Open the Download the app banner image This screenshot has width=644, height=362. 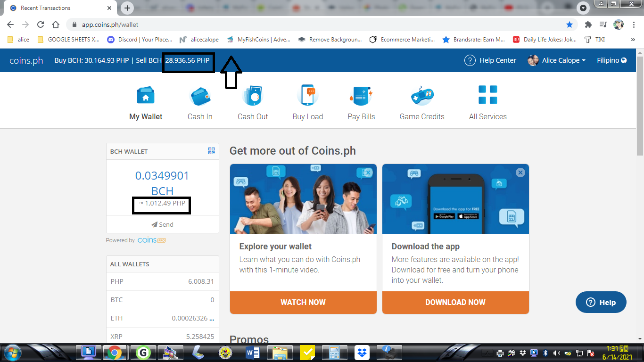coord(455,199)
